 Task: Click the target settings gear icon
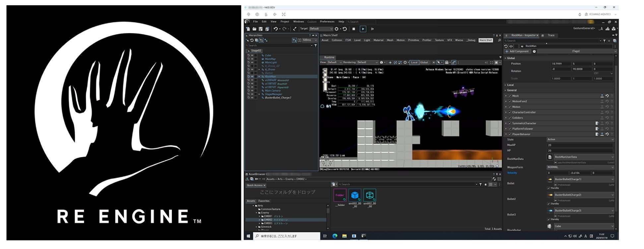click(337, 29)
